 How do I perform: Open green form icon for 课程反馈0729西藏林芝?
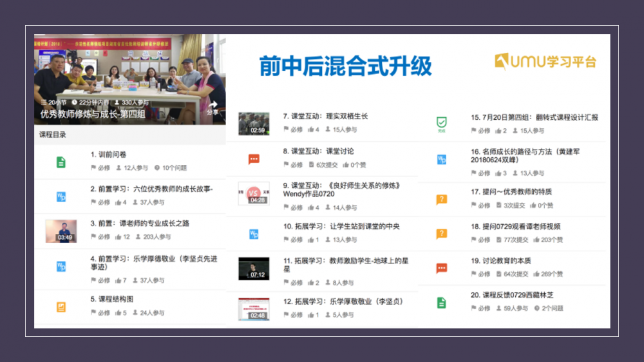click(441, 302)
